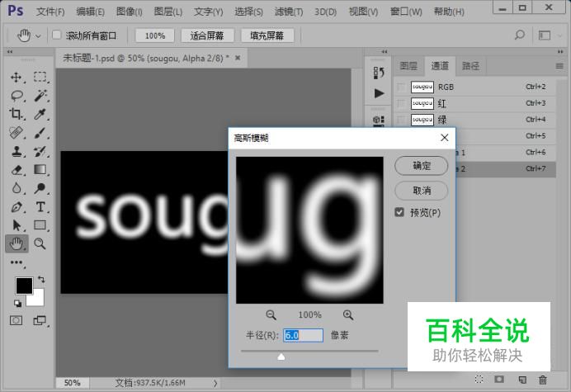The width and height of the screenshot is (571, 392).
Task: Select the Dodge tool
Action: [40, 188]
